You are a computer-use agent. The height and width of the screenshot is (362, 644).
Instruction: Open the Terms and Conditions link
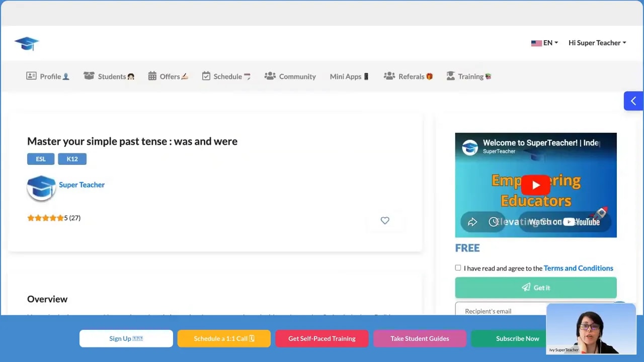[x=578, y=268]
